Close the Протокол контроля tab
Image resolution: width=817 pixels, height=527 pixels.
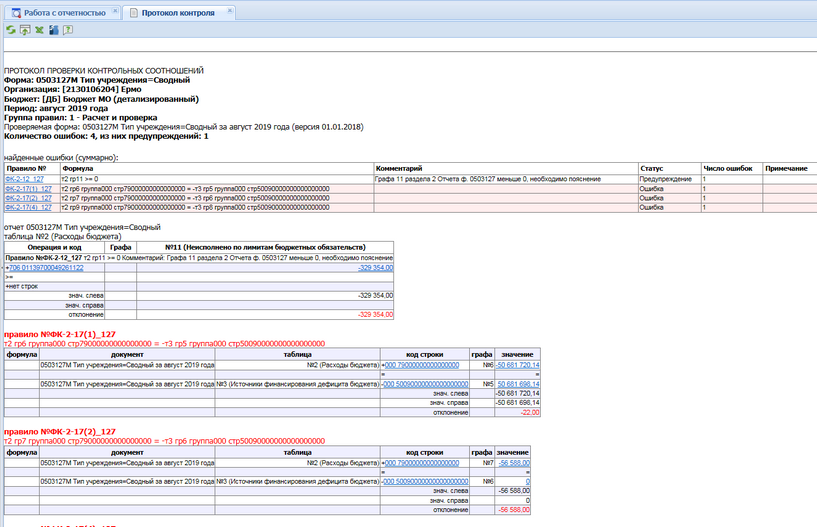click(230, 12)
